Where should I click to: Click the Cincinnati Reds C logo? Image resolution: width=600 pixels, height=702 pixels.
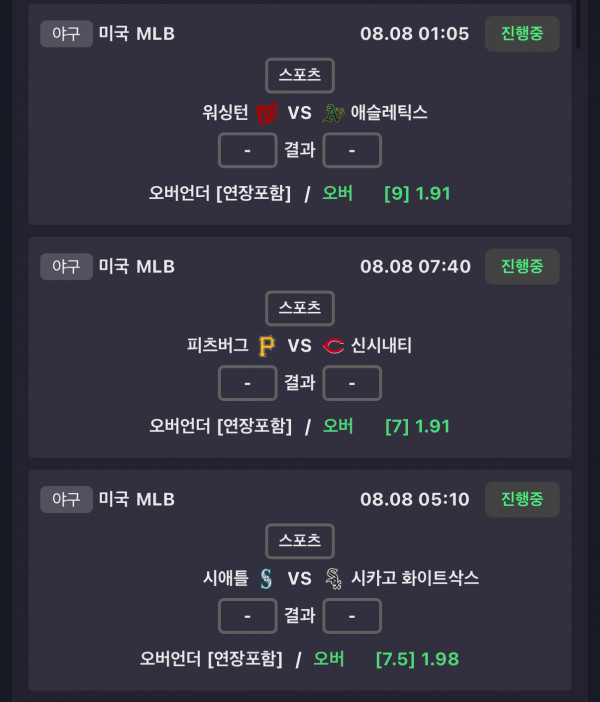(334, 346)
